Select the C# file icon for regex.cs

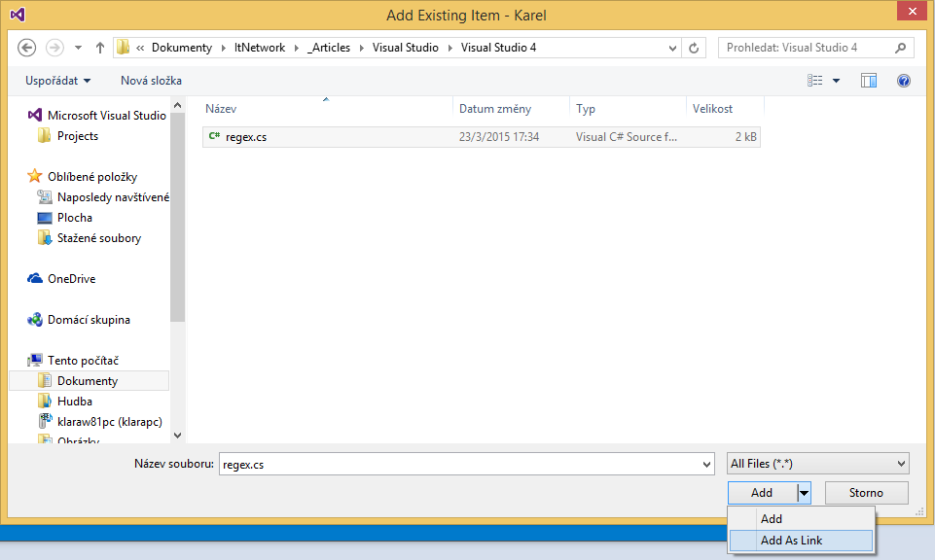(x=214, y=136)
